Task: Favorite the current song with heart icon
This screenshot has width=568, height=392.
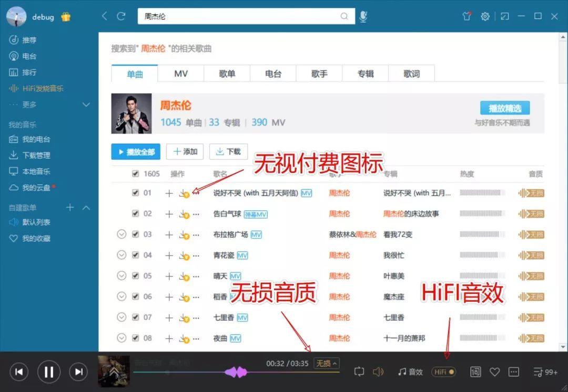Action: pos(494,372)
